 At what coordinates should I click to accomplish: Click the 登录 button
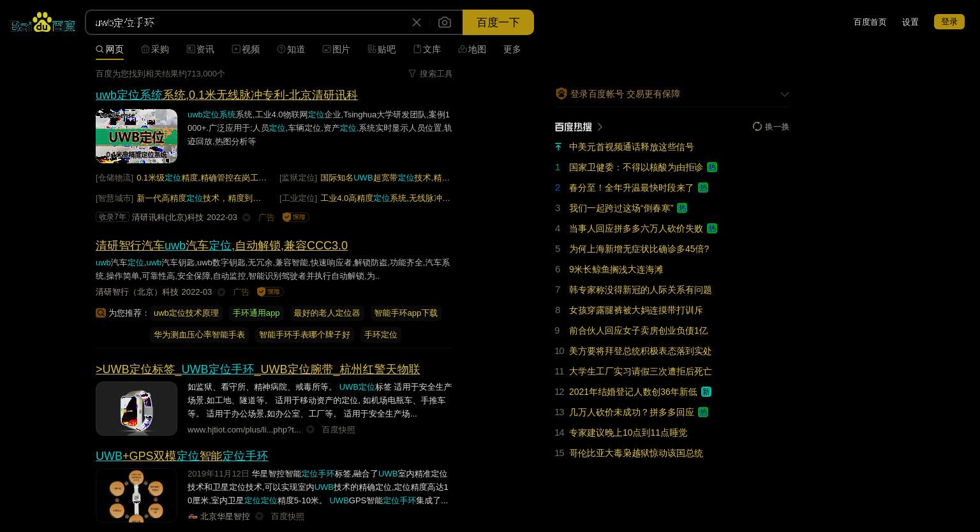949,22
